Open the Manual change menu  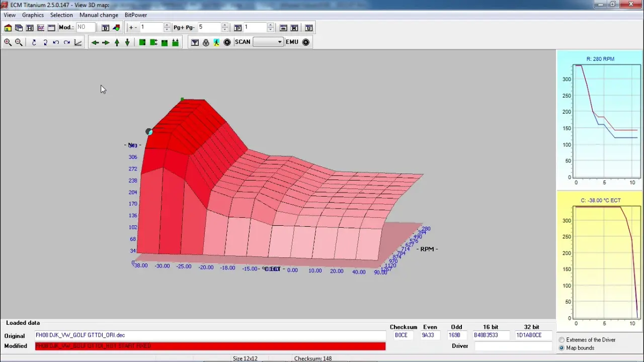pyautogui.click(x=99, y=15)
